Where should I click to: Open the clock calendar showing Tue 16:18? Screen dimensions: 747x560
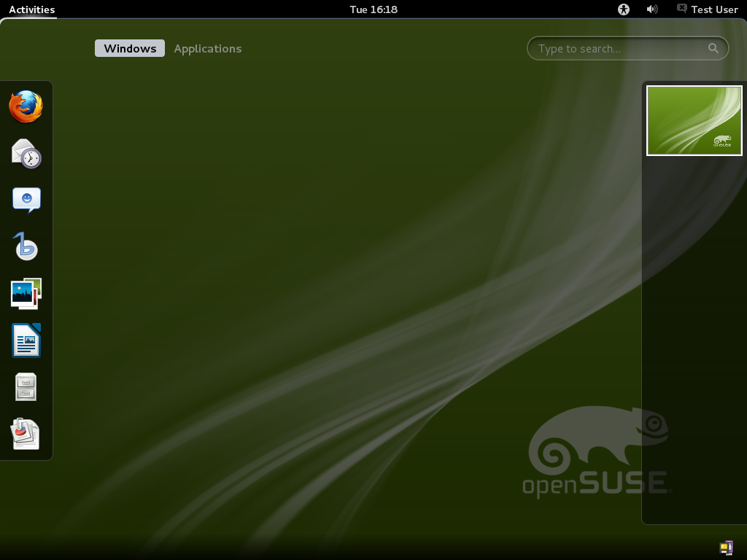(x=373, y=9)
